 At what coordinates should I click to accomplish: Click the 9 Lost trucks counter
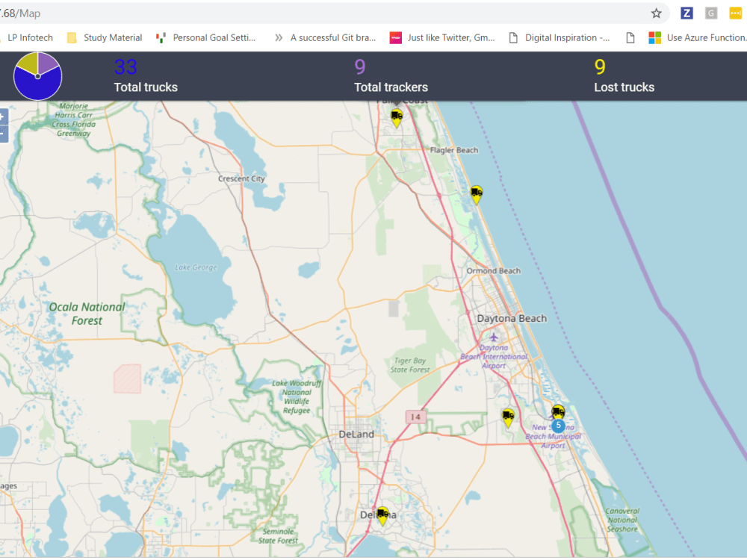point(624,75)
